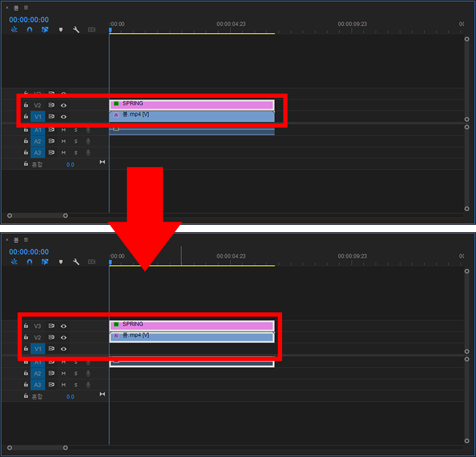The height and width of the screenshot is (457, 476).
Task: Solo track A3 in the lower timeline
Action: 76,385
